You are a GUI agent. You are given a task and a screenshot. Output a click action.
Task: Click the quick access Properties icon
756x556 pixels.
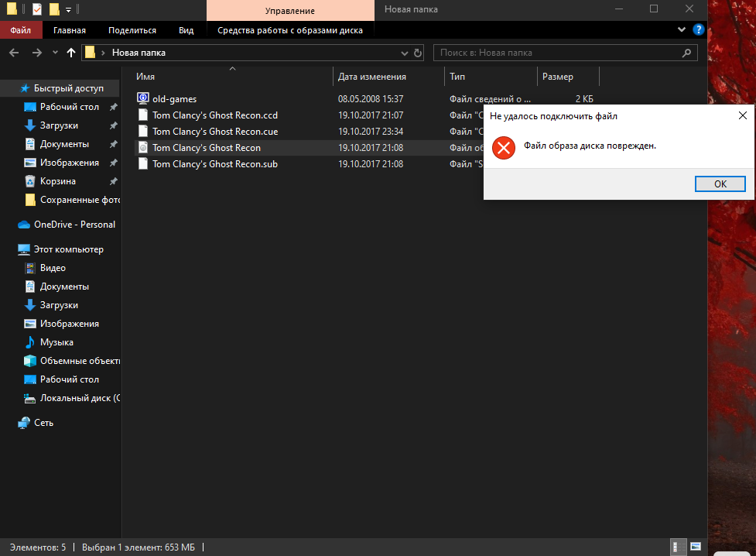click(37, 9)
